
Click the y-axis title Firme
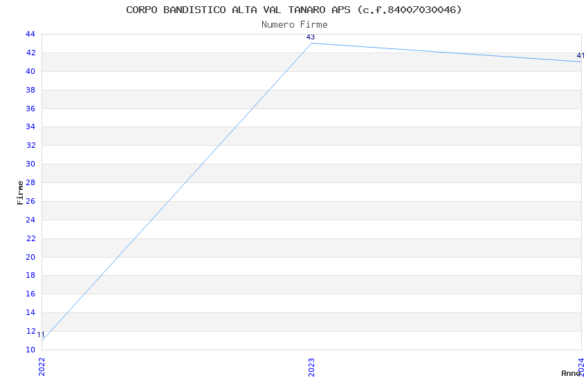[20, 193]
